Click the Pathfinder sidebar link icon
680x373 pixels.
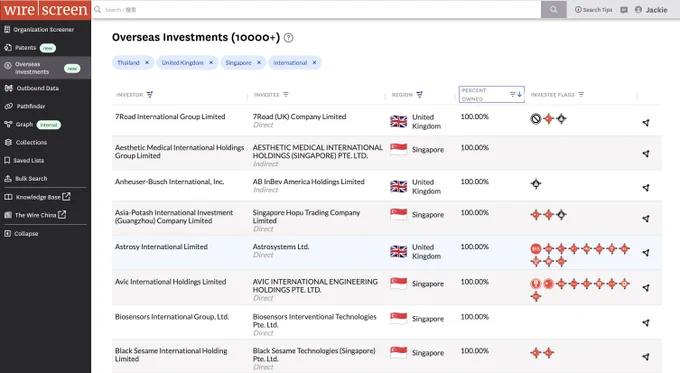pos(8,106)
